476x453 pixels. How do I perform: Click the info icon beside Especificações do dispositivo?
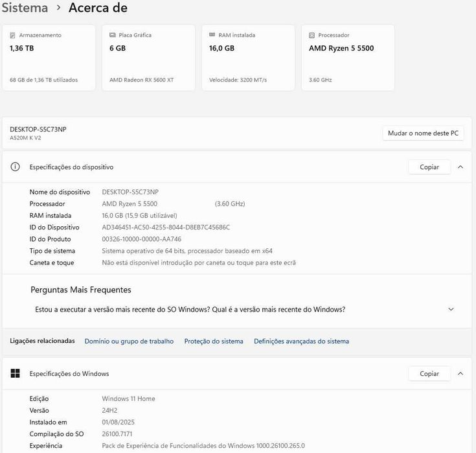click(x=16, y=167)
